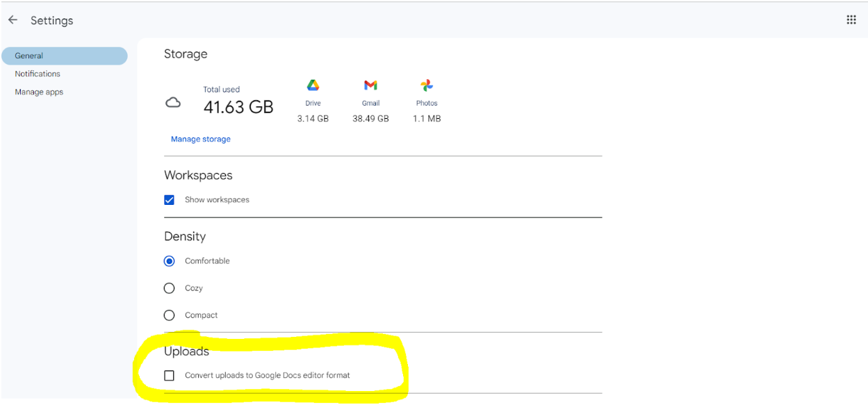This screenshot has height=407, width=868.
Task: Click the Gmail 38.49 GB usage value
Action: (370, 119)
